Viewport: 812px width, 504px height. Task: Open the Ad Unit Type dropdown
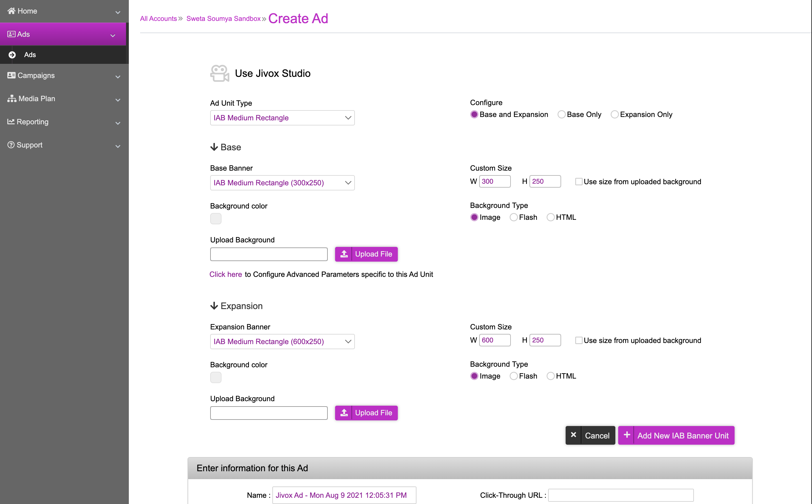pos(282,118)
